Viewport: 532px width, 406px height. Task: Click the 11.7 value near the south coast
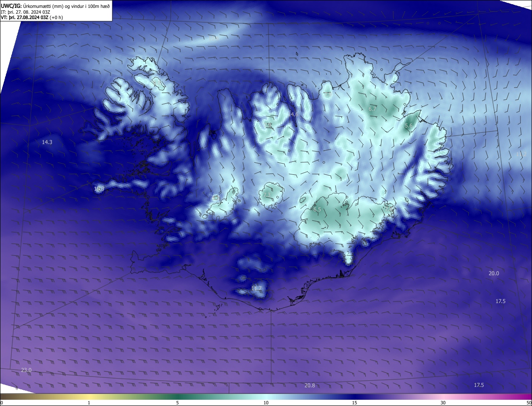pos(256,289)
